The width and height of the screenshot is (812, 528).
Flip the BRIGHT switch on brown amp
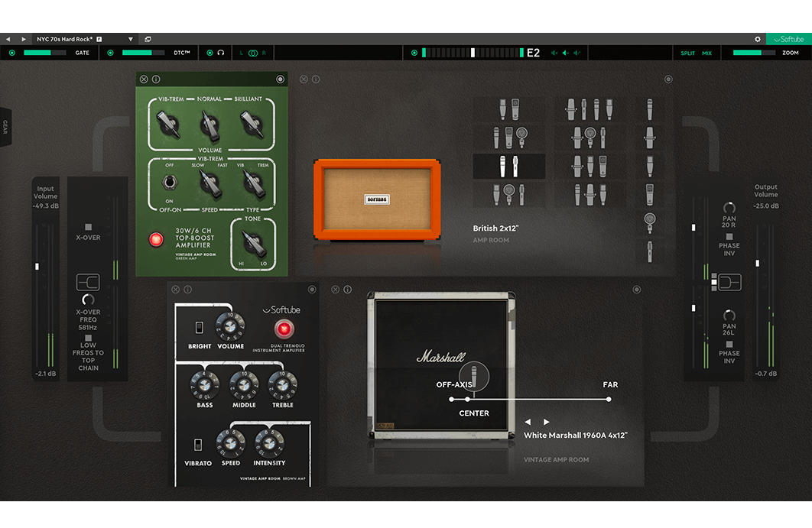[199, 327]
